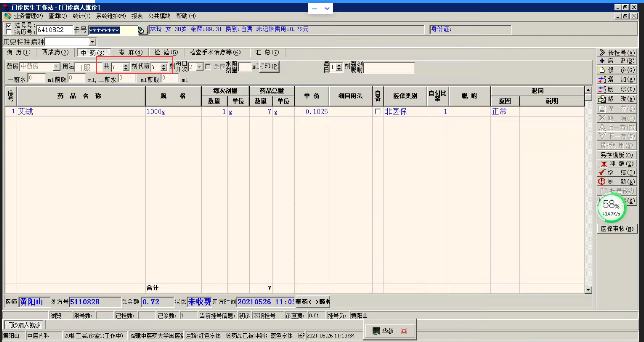This screenshot has height=342, width=644.
Task: Toggle the 自备 checkbox for 艾绒 row
Action: point(378,111)
